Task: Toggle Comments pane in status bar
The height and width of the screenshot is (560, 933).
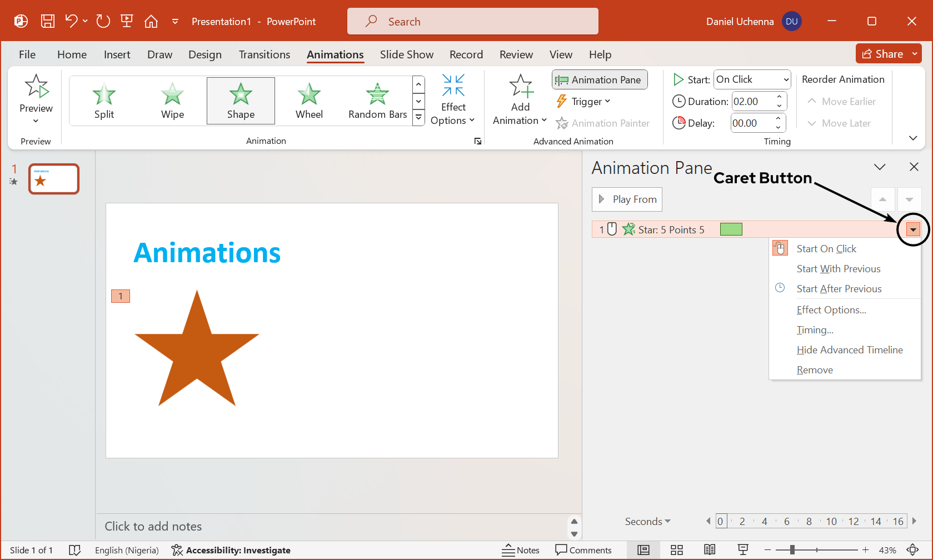Action: click(x=583, y=550)
